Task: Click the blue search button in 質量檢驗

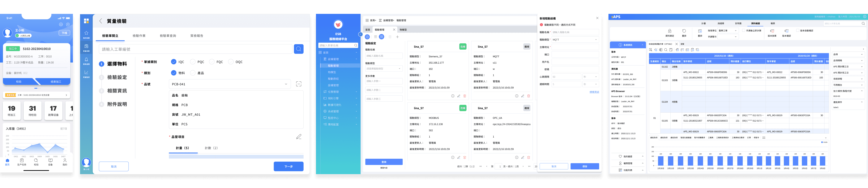Action: tap(299, 49)
